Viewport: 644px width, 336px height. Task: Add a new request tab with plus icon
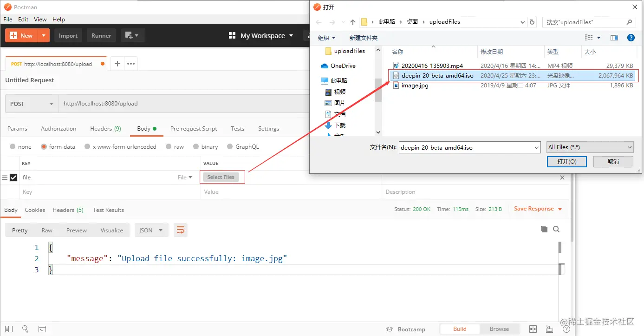click(117, 64)
